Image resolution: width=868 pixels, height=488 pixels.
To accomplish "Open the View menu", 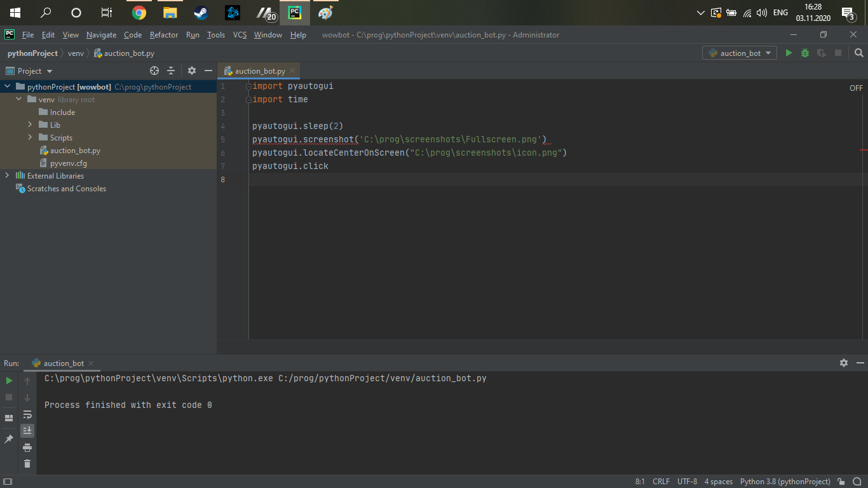I will coord(71,35).
